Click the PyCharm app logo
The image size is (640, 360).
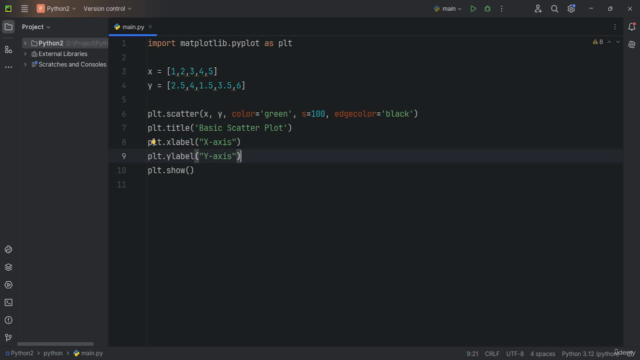[x=8, y=9]
